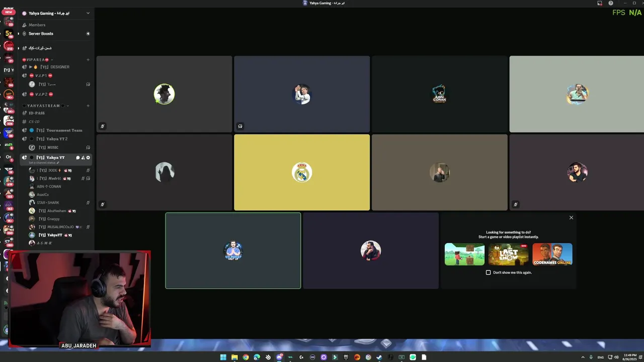Start the blocky sandbox game activity thumbnail

click(x=464, y=254)
